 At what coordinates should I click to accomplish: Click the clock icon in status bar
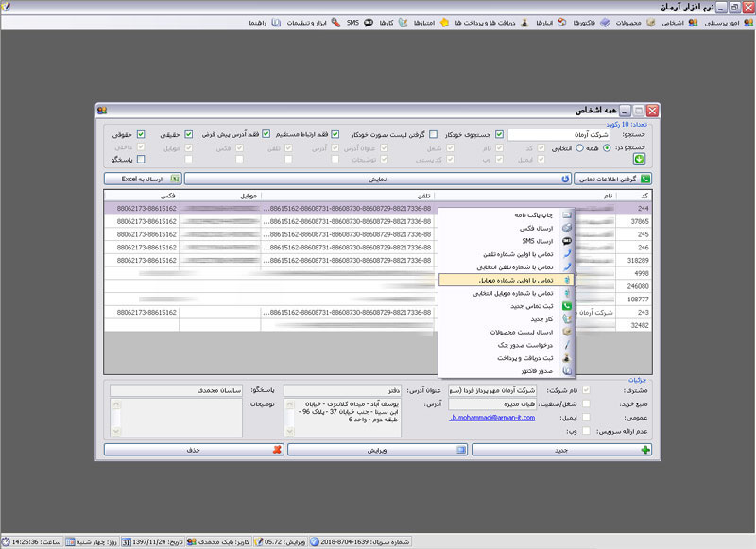pos(6,541)
